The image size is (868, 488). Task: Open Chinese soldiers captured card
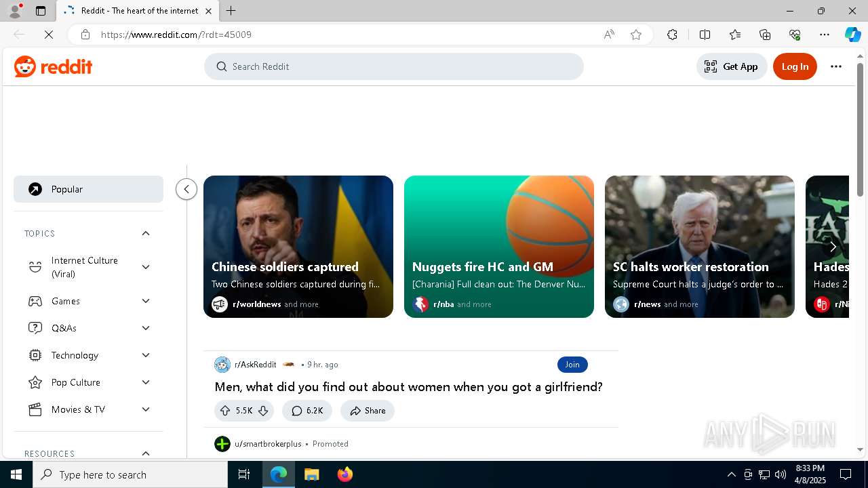click(x=298, y=247)
